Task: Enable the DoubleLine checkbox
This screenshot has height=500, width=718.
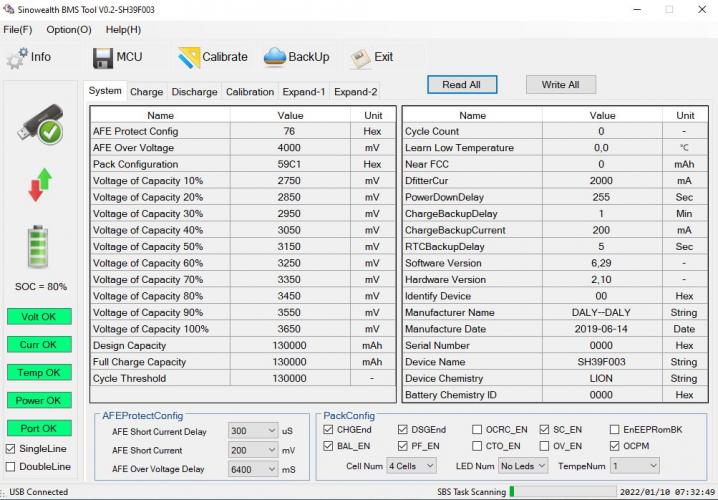Action: pyautogui.click(x=12, y=467)
